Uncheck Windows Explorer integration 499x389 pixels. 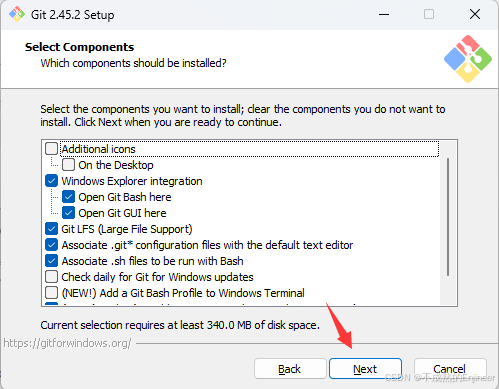51,181
